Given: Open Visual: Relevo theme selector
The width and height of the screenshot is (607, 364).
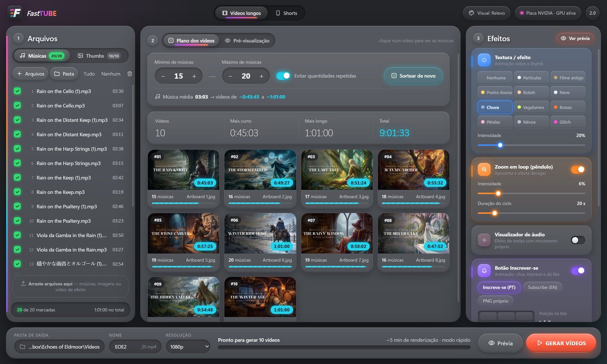Looking at the screenshot, I should (x=487, y=13).
